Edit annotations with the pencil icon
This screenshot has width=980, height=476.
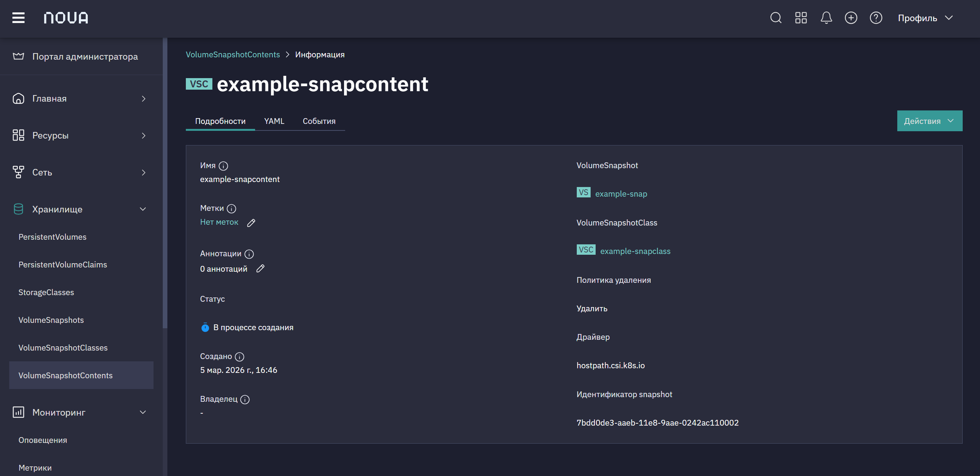(x=260, y=269)
